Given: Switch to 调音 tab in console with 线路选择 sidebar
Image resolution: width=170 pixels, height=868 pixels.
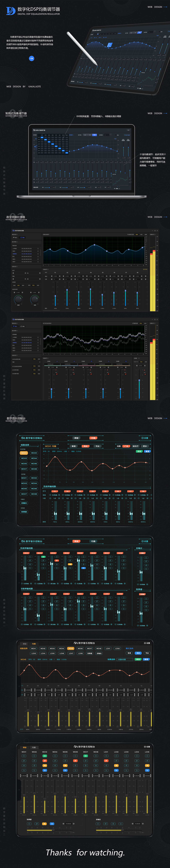Looking at the screenshot, I should [76, 438].
